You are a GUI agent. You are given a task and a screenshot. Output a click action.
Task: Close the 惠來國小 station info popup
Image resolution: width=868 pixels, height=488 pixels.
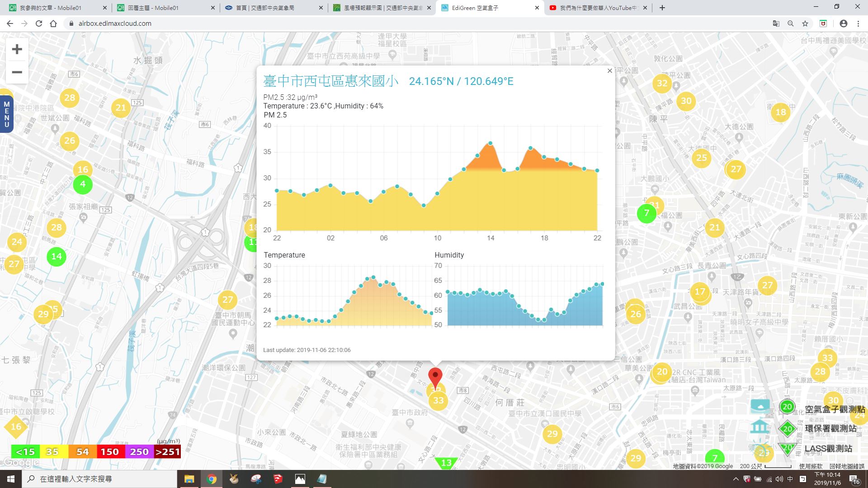click(609, 71)
